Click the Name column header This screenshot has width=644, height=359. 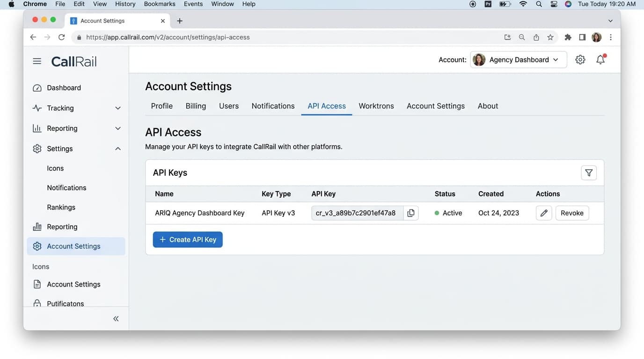coord(164,194)
